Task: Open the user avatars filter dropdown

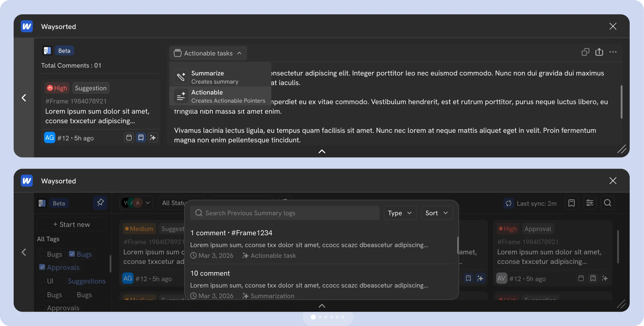Action: [136, 203]
